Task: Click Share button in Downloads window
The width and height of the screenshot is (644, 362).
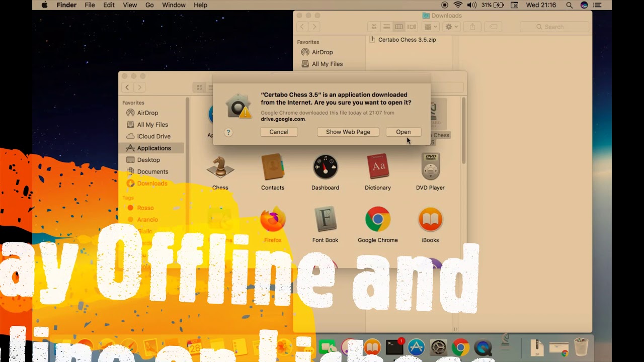Action: [x=472, y=27]
